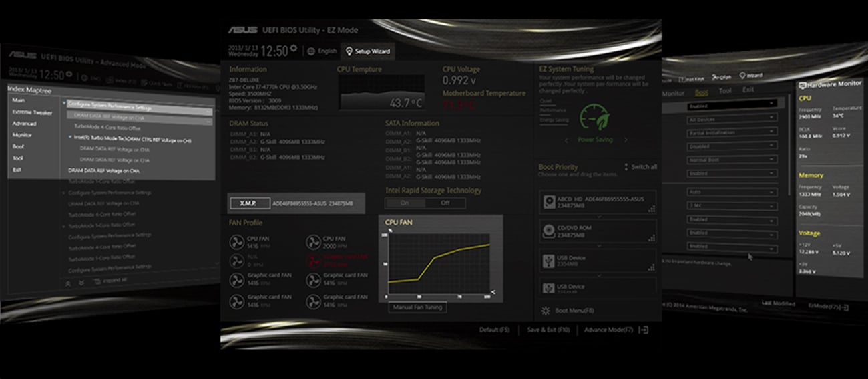This screenshot has height=379, width=868.
Task: Click the red warning fan icon
Action: pyautogui.click(x=313, y=261)
